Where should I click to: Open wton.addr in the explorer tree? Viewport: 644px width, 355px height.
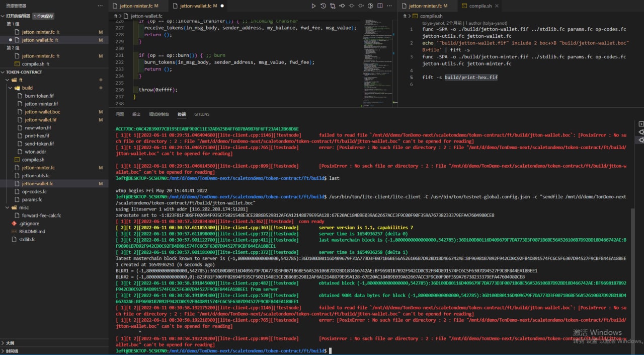54,152
